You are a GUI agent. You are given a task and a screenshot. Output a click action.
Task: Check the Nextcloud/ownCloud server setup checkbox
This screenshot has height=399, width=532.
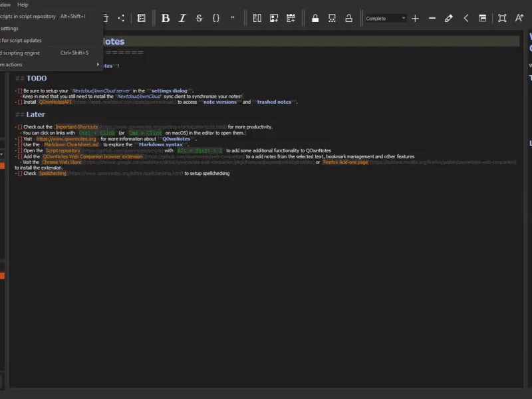click(20, 90)
